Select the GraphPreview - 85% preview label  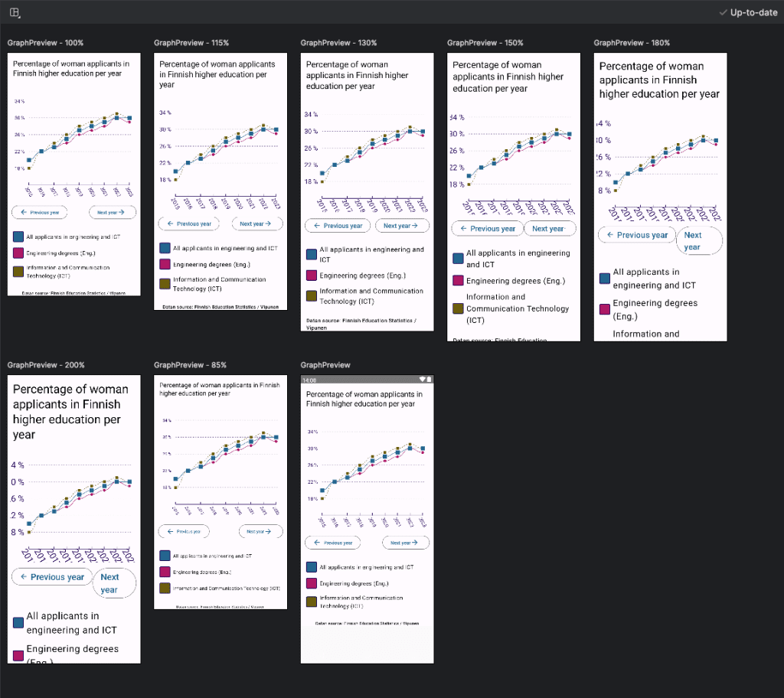coord(190,365)
